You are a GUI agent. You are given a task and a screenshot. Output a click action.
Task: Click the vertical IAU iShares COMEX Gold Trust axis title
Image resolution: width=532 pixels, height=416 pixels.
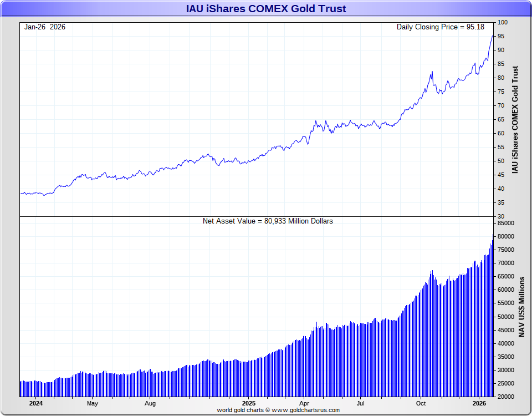(x=515, y=120)
